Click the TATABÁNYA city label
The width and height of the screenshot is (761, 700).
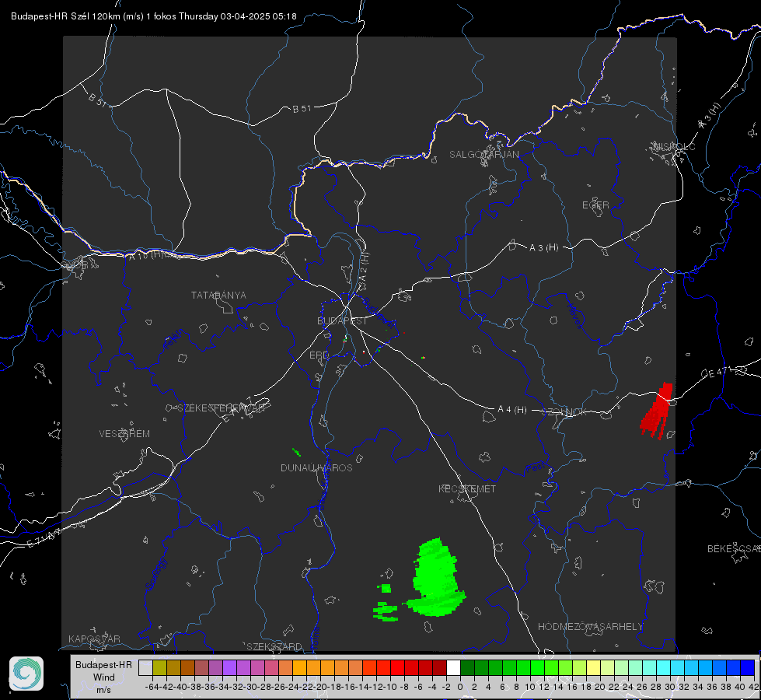(x=218, y=295)
